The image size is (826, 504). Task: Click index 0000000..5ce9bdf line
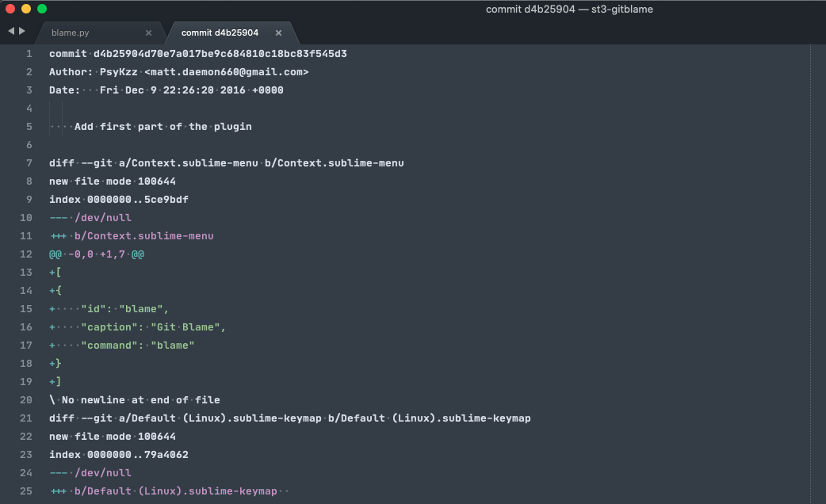click(x=119, y=200)
